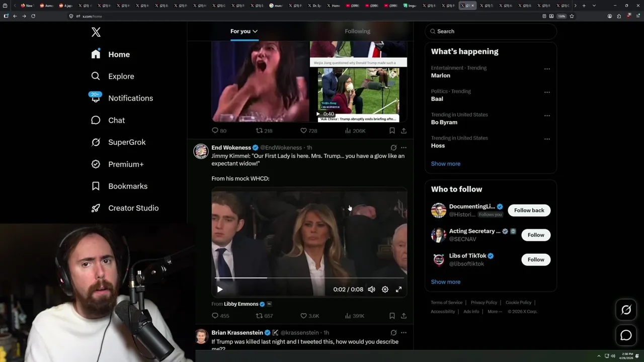This screenshot has width=644, height=362.
Task: Repost the top post with 218 reposts
Action: click(264, 131)
